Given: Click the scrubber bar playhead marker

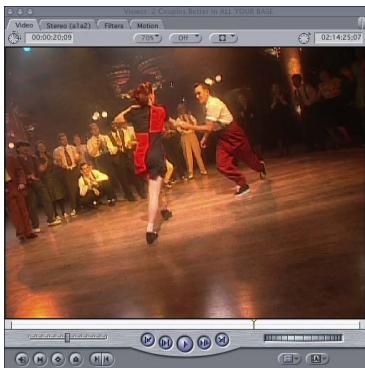Looking at the screenshot, I should 254,323.
